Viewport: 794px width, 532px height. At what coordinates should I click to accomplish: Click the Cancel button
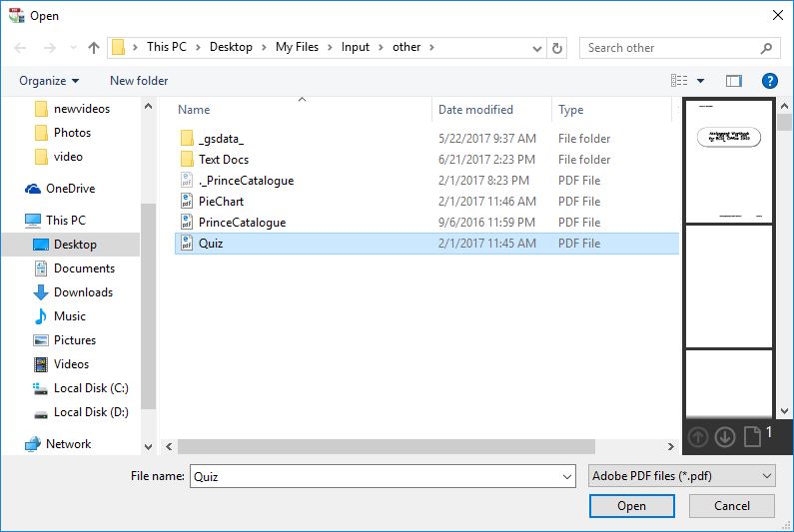tap(732, 506)
